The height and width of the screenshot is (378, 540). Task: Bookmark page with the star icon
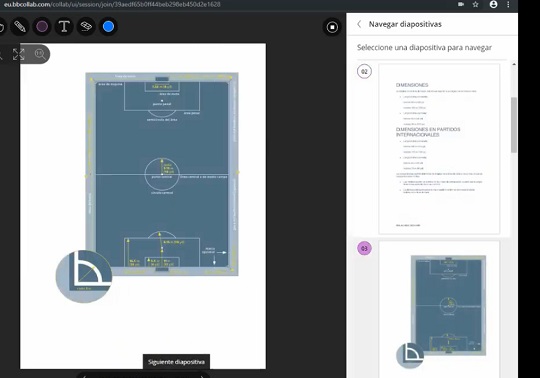click(x=476, y=4)
